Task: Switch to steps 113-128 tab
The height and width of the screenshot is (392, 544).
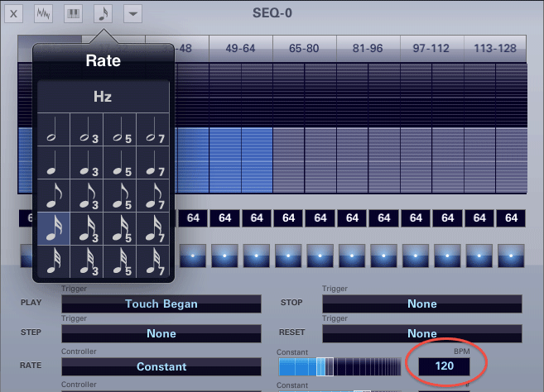Action: pyautogui.click(x=495, y=49)
